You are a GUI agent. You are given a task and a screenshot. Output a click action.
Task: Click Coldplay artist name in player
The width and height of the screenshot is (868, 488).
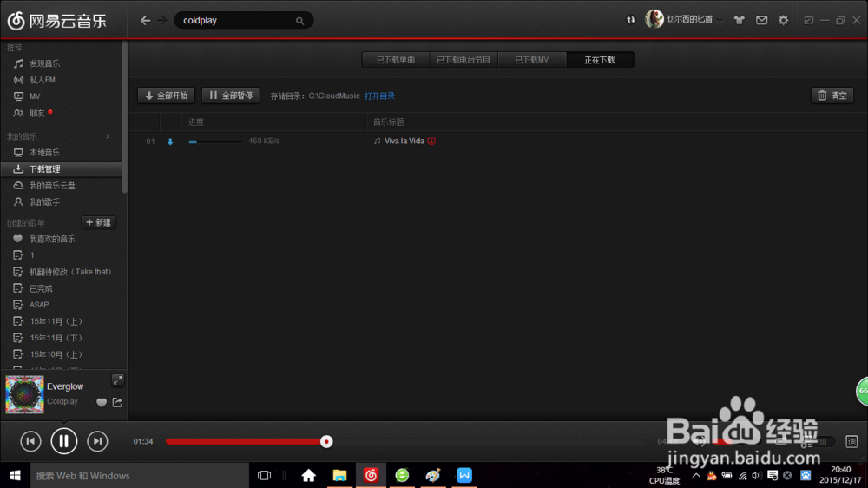click(62, 401)
